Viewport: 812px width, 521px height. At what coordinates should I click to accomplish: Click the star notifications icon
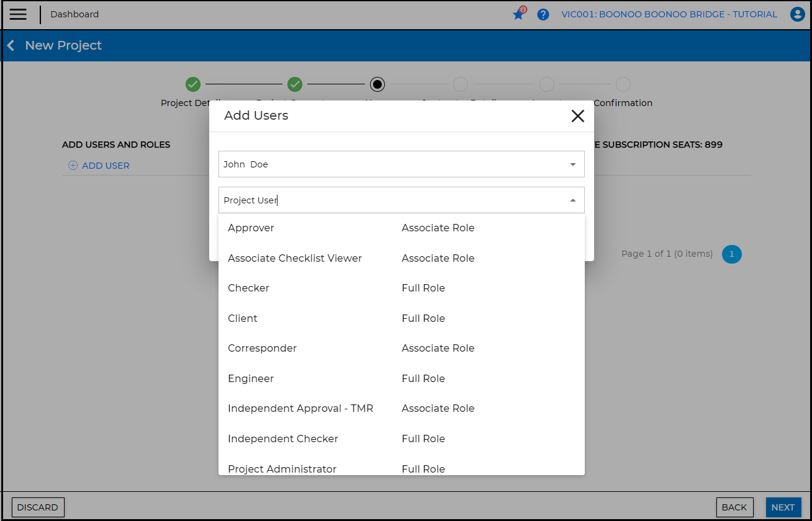(518, 14)
